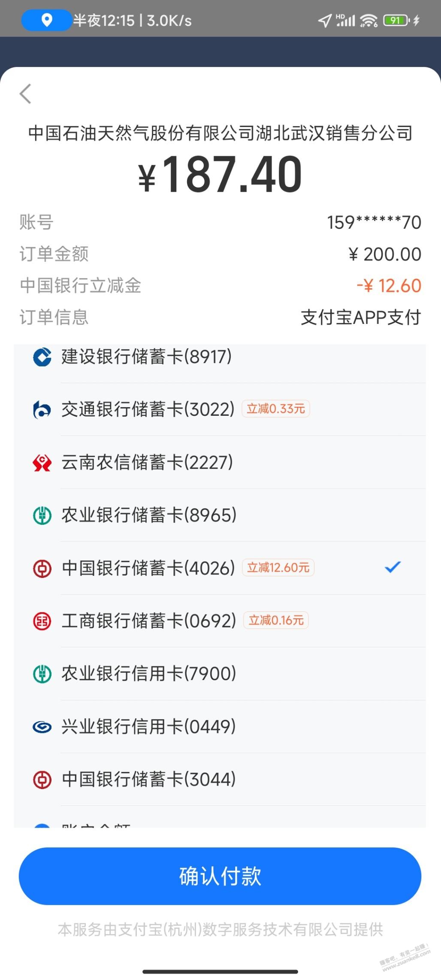Tap the Industrial Bank logo icon
Viewport: 441px width, 980px height.
tap(42, 727)
